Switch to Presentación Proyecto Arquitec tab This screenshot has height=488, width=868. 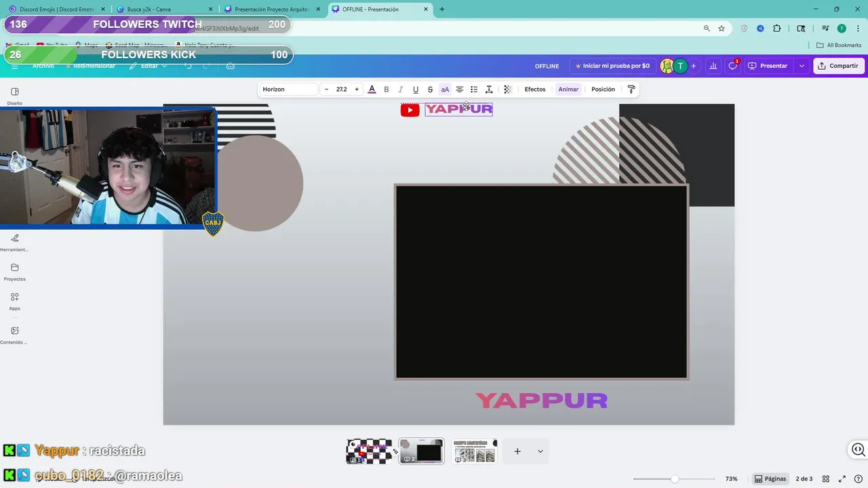coord(272,9)
